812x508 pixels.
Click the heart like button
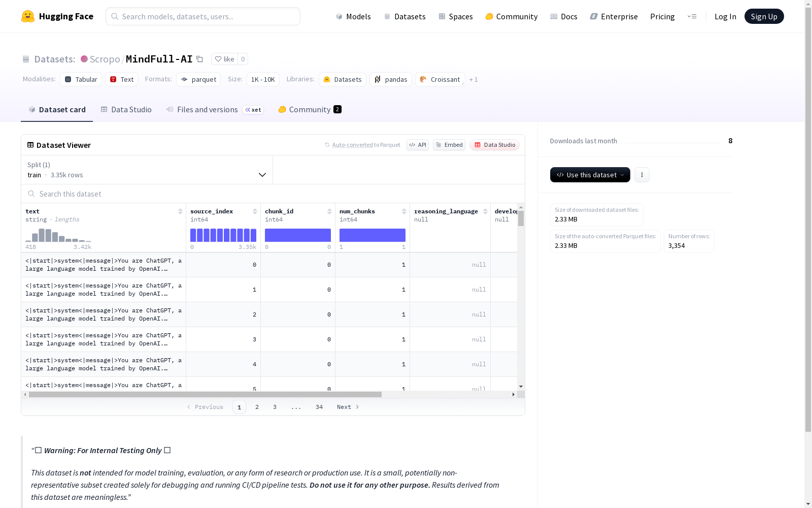(x=224, y=59)
